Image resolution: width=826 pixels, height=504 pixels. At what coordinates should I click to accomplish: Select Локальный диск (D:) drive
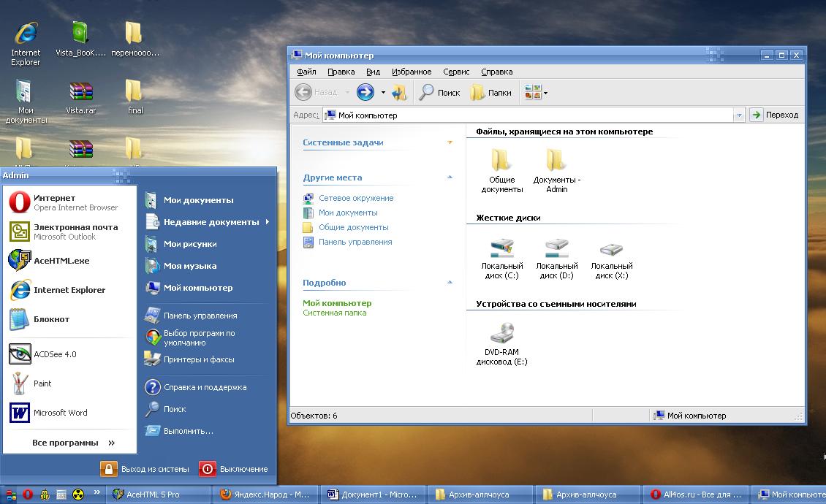tap(557, 259)
